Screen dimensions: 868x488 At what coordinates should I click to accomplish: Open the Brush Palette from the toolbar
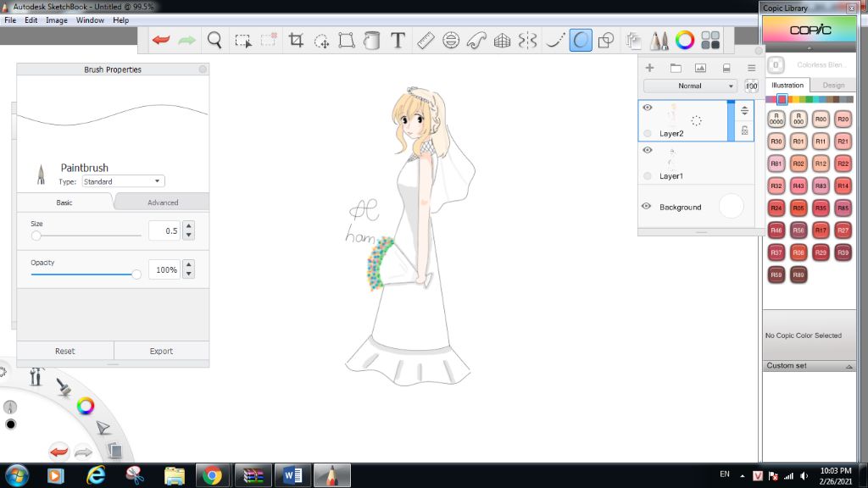659,40
